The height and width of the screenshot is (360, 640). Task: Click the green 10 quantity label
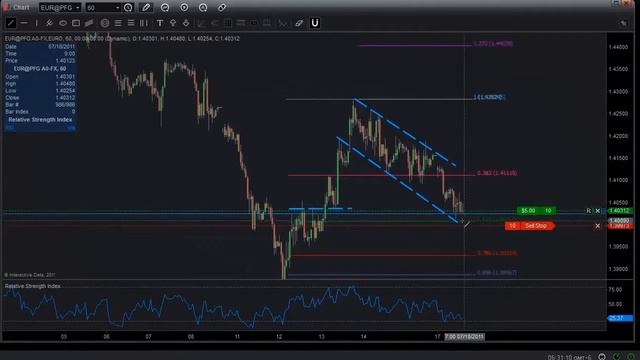(548, 211)
